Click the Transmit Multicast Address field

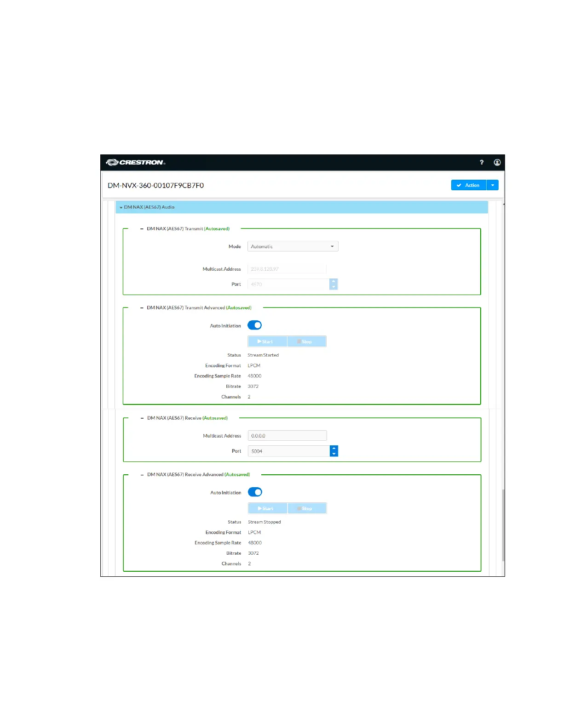pos(287,269)
